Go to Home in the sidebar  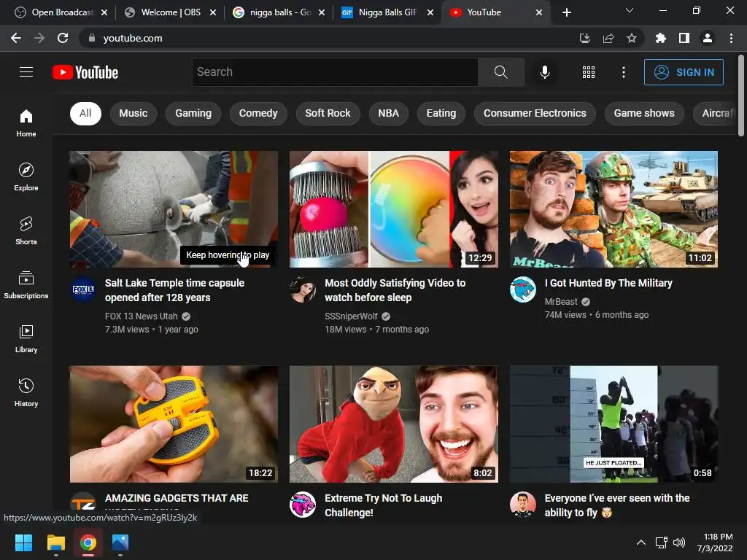pyautogui.click(x=26, y=122)
